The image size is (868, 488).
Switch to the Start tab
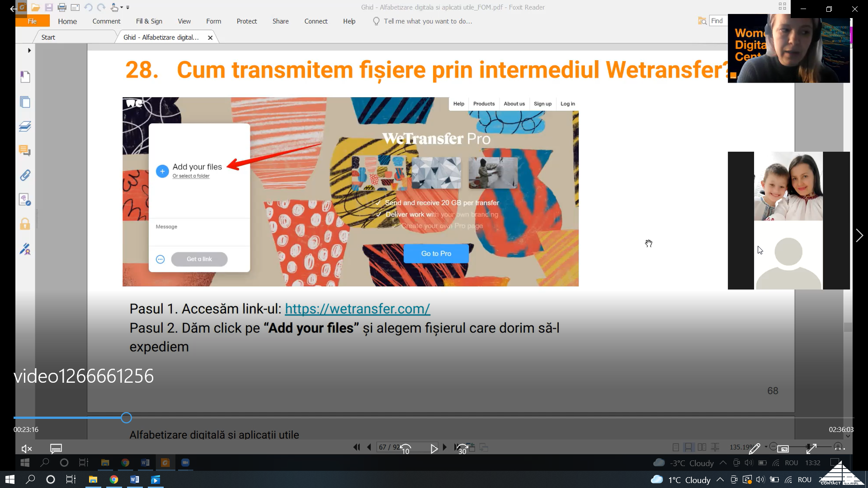click(48, 38)
